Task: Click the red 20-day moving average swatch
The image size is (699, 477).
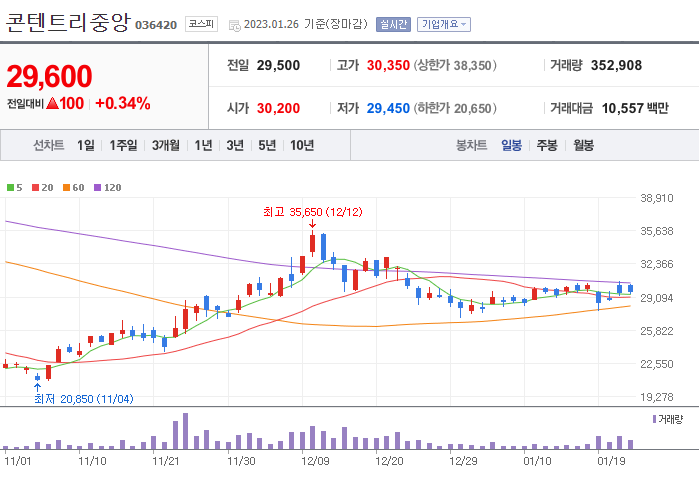Action: click(x=36, y=188)
